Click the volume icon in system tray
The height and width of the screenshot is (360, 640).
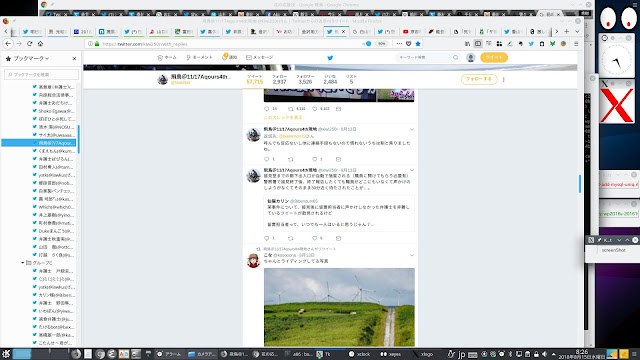pos(544,354)
